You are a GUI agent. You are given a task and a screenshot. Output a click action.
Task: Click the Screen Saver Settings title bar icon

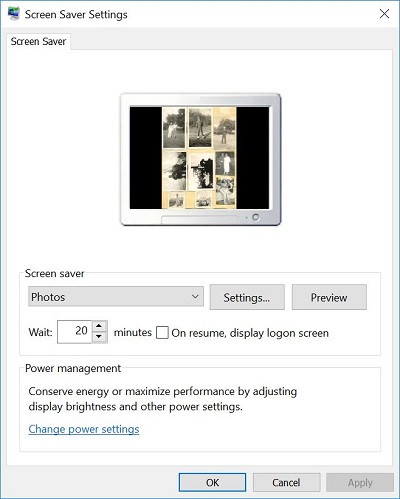point(14,14)
